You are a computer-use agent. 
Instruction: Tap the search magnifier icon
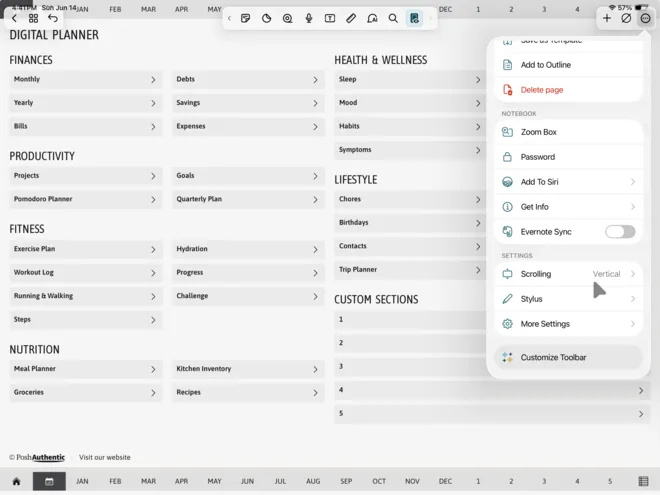click(x=393, y=18)
